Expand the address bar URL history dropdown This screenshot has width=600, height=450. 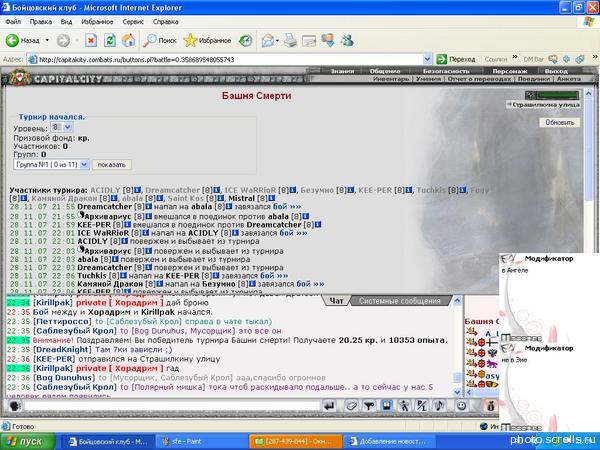(427, 59)
